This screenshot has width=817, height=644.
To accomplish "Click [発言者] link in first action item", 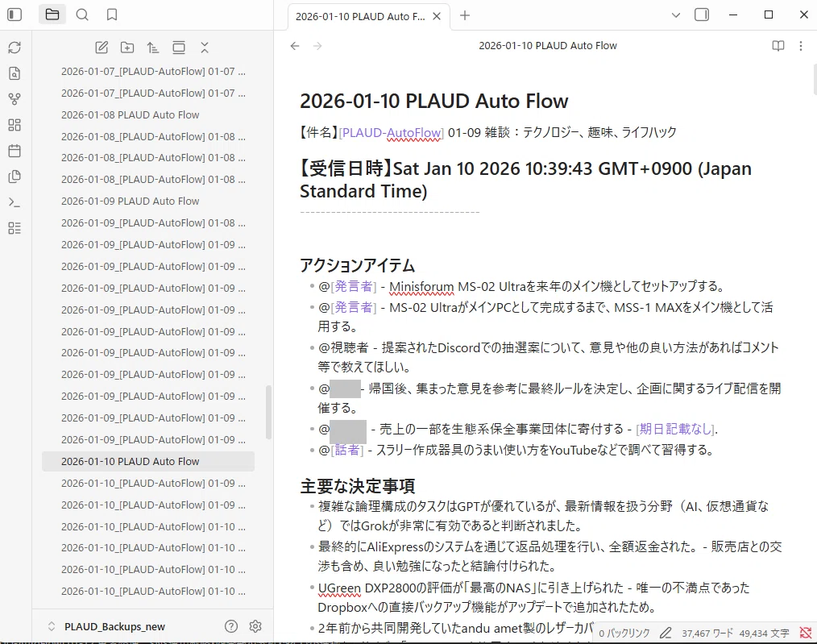I will click(x=353, y=287).
